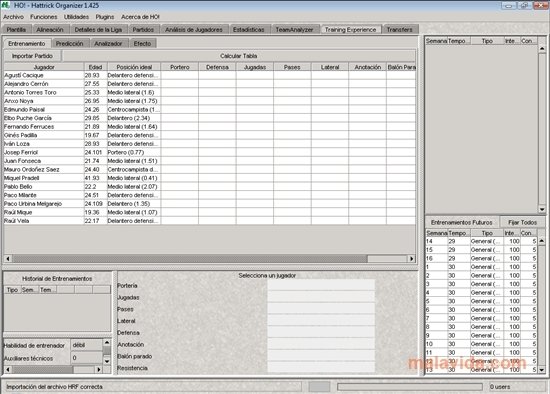The image size is (550, 394).
Task: Select player Raúl Vela
Action: point(209,221)
